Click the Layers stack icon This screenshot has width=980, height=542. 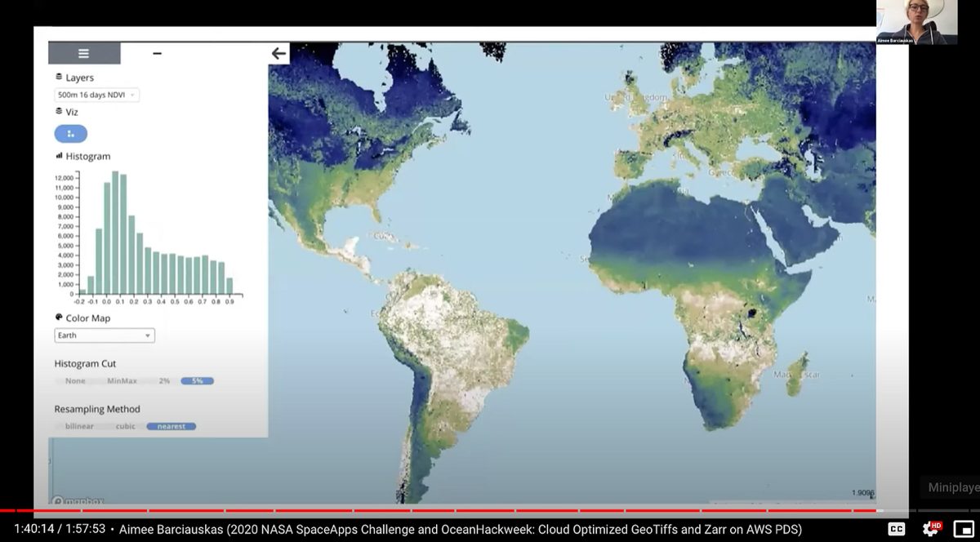click(59, 77)
